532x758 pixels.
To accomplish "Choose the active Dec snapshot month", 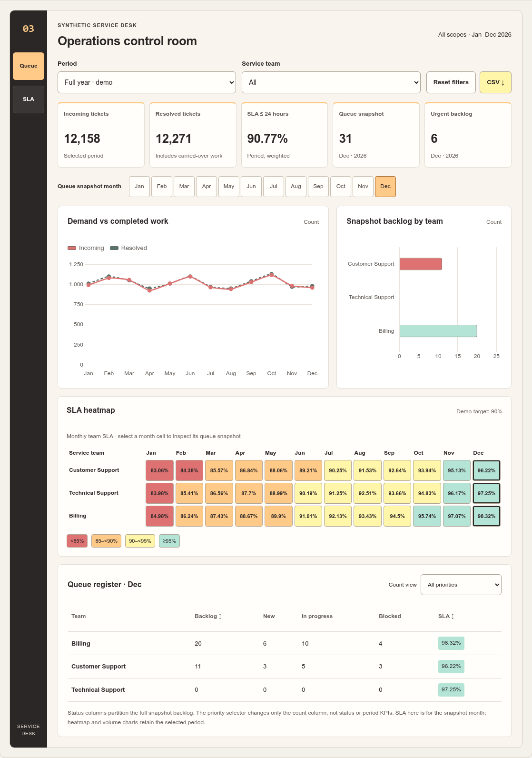I will tap(385, 187).
